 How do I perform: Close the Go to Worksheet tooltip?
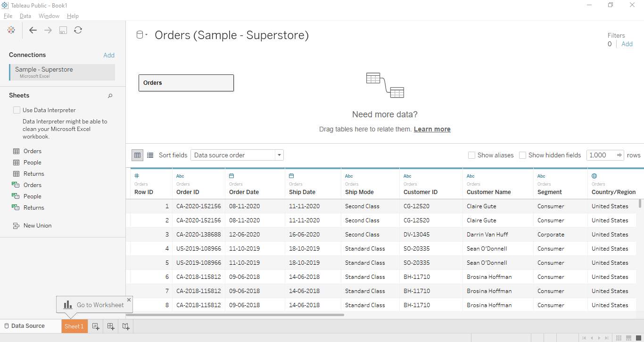point(129,300)
